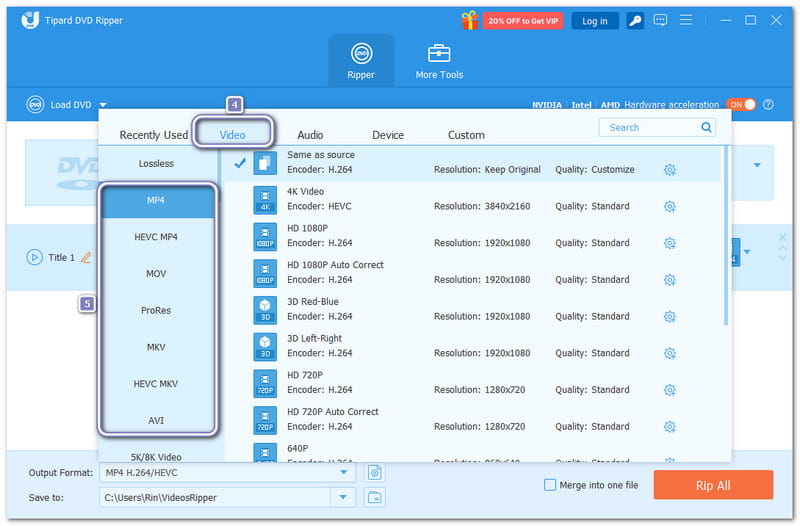This screenshot has width=800, height=526.
Task: Switch to the Device tab
Action: click(x=388, y=135)
